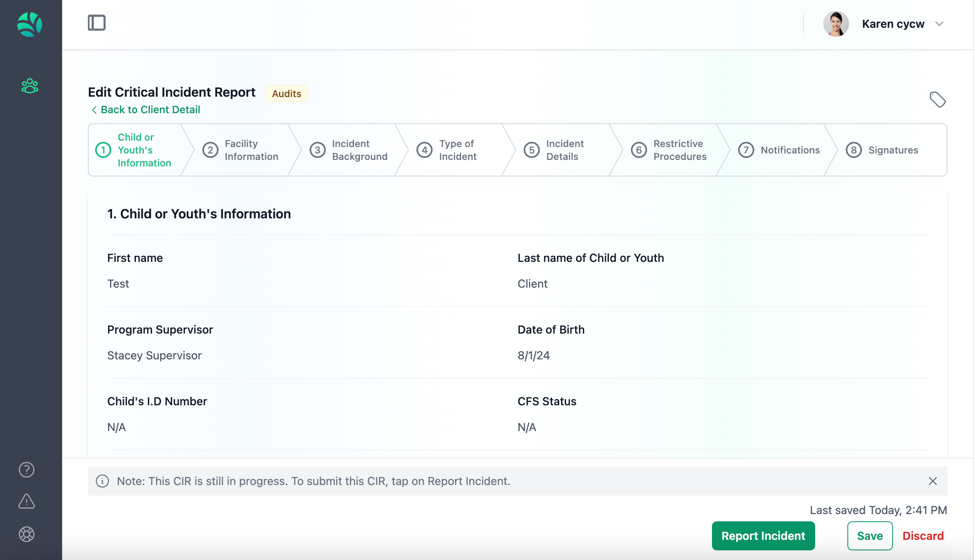Click the Report Incident button

(763, 536)
